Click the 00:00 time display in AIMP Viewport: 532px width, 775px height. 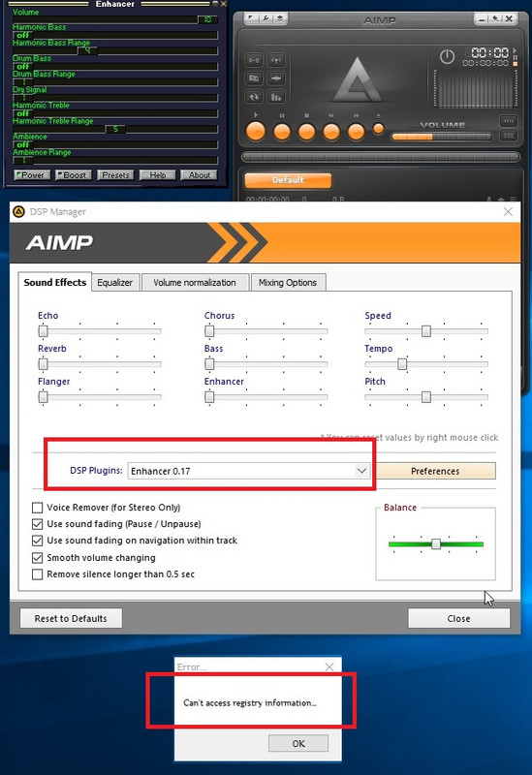tap(489, 52)
